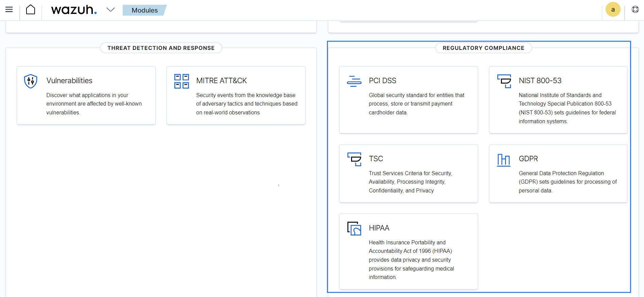
Task: Open the Vulnerabilities module title
Action: click(69, 80)
